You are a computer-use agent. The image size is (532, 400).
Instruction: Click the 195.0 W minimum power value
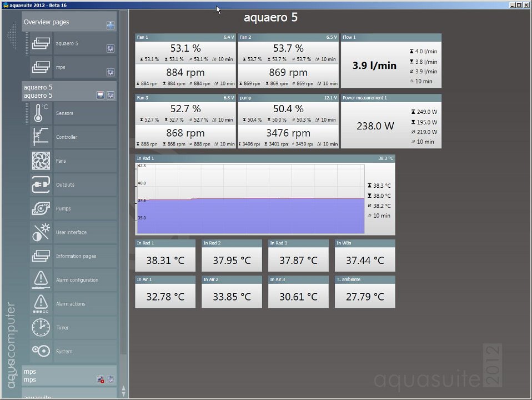[427, 122]
